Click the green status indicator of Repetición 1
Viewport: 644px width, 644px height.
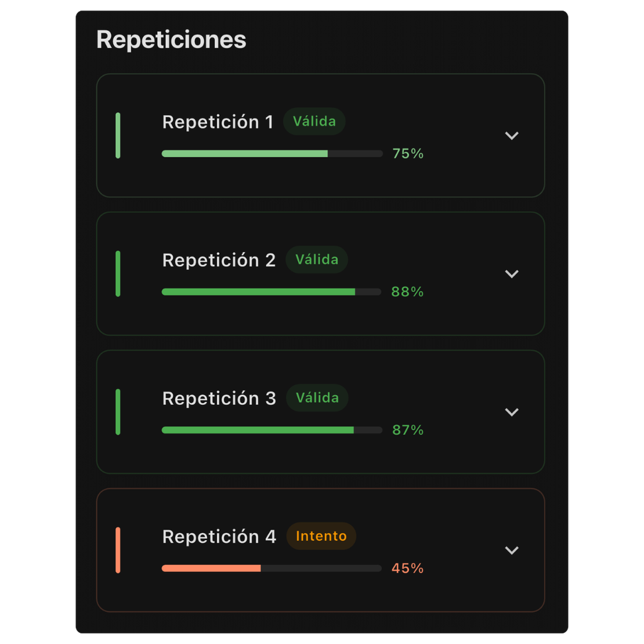[118, 135]
